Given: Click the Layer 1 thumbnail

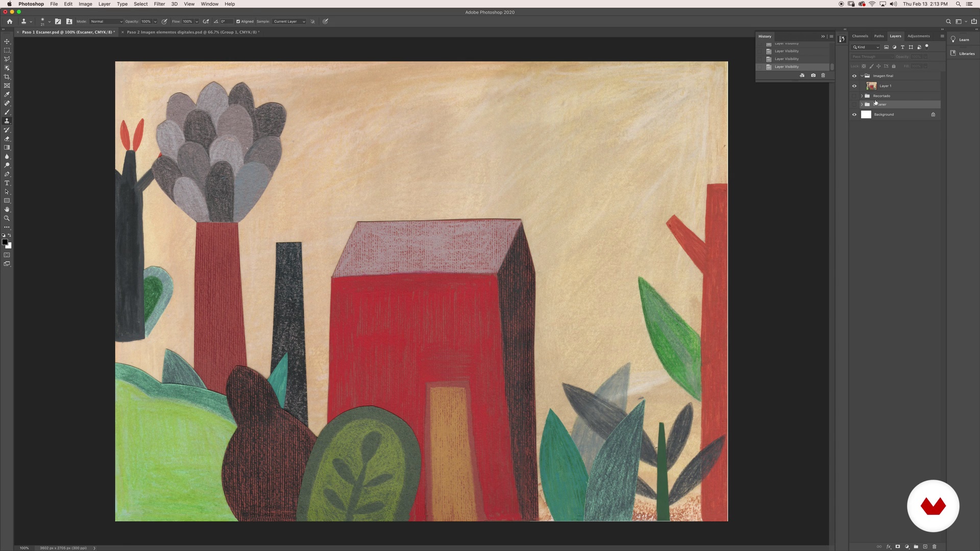Looking at the screenshot, I should coord(871,86).
